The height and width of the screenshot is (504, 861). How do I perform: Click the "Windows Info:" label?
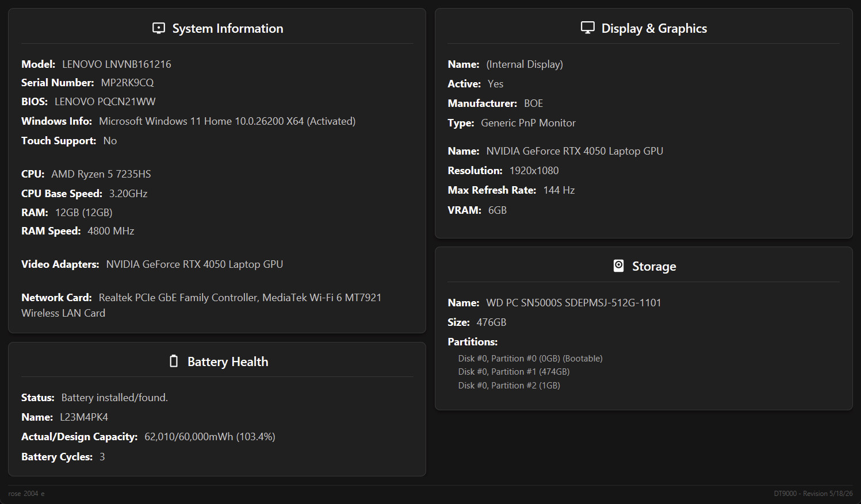pos(56,121)
